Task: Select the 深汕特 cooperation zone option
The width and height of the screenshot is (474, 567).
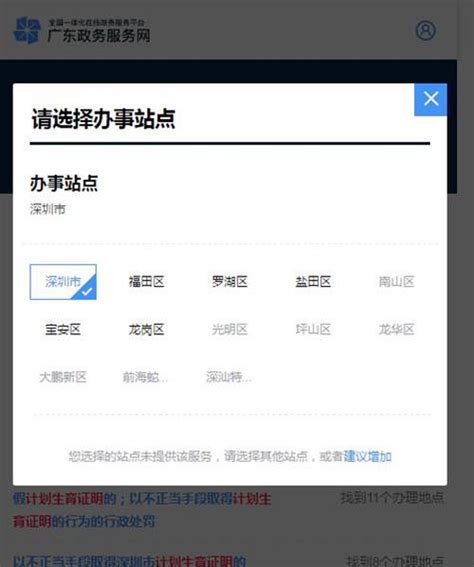Action: 229,377
